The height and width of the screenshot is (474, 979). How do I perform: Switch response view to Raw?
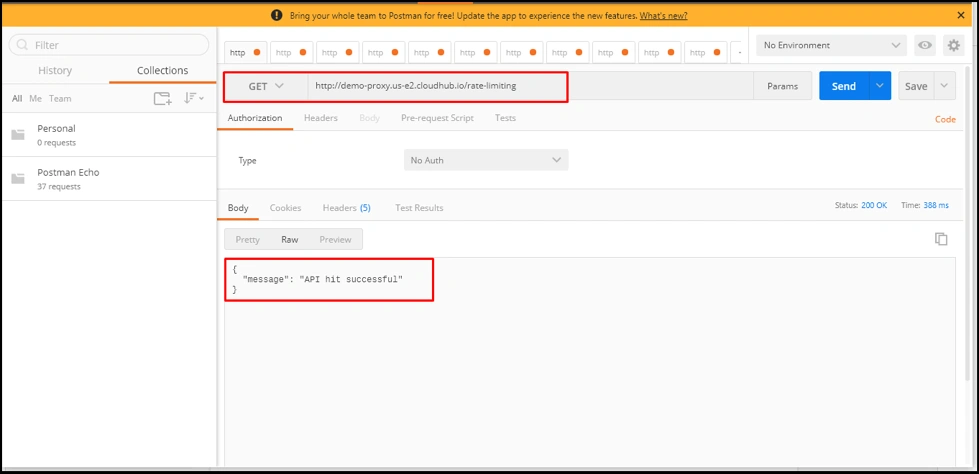point(290,239)
